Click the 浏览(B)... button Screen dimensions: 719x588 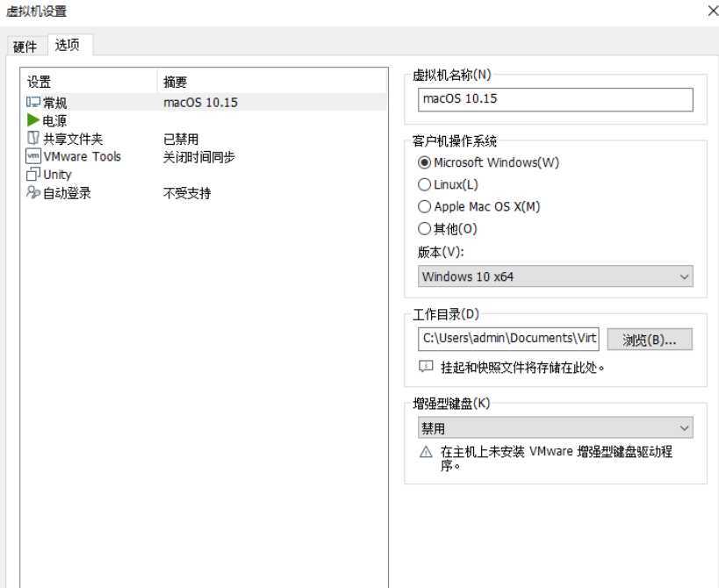[x=650, y=340]
